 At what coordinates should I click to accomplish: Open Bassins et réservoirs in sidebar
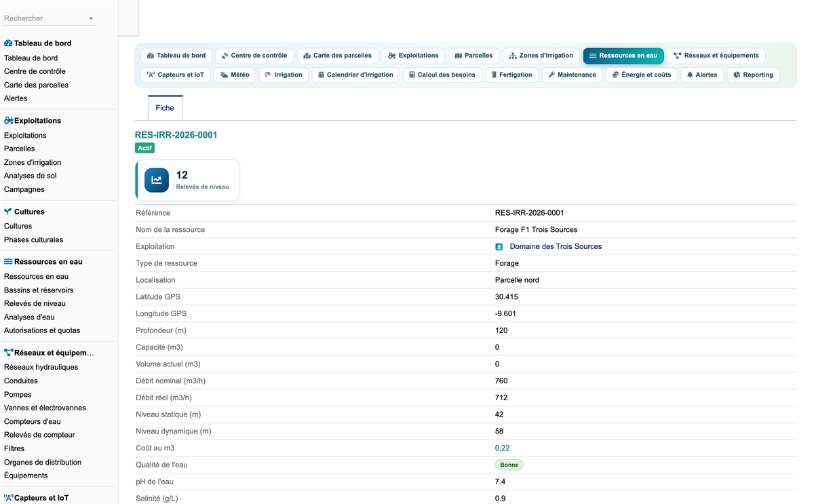pos(39,290)
